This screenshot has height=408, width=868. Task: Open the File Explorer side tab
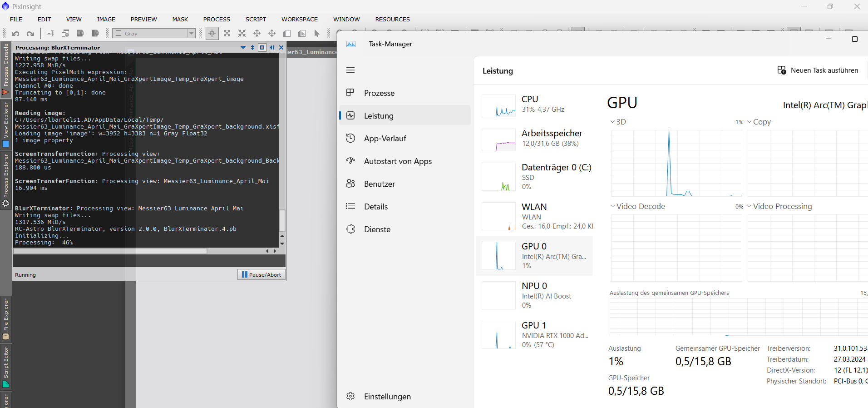point(6,319)
